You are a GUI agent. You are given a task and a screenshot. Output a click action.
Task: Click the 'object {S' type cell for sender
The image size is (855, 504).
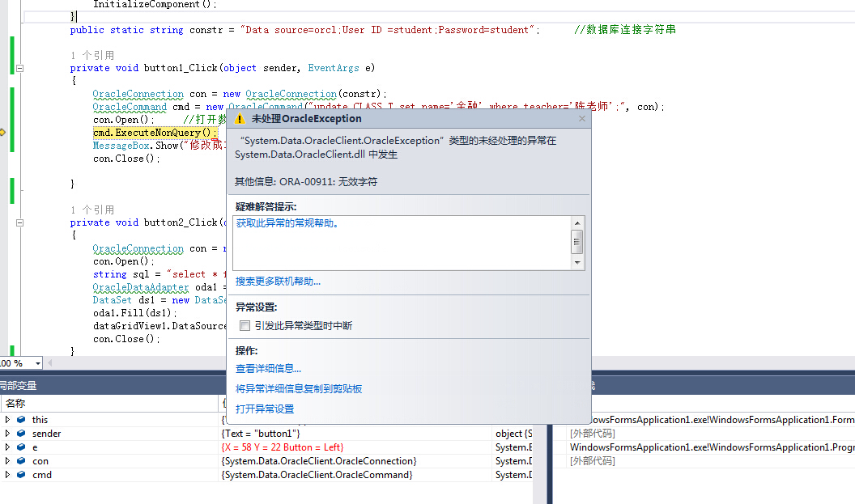[x=513, y=434]
